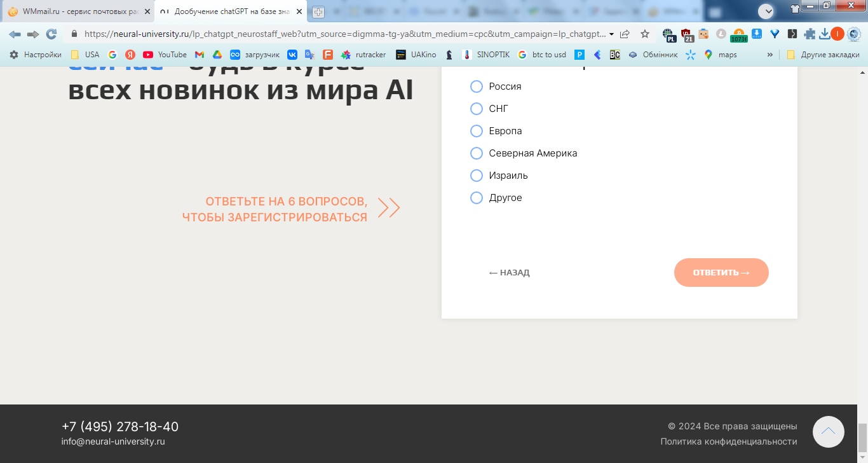Expand the address bar history dropdown arrow

[611, 34]
